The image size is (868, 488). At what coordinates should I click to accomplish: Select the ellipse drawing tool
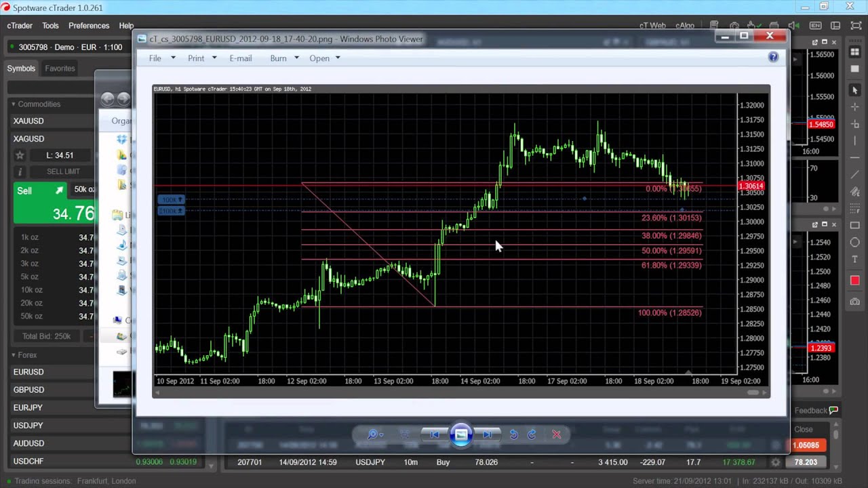point(854,242)
